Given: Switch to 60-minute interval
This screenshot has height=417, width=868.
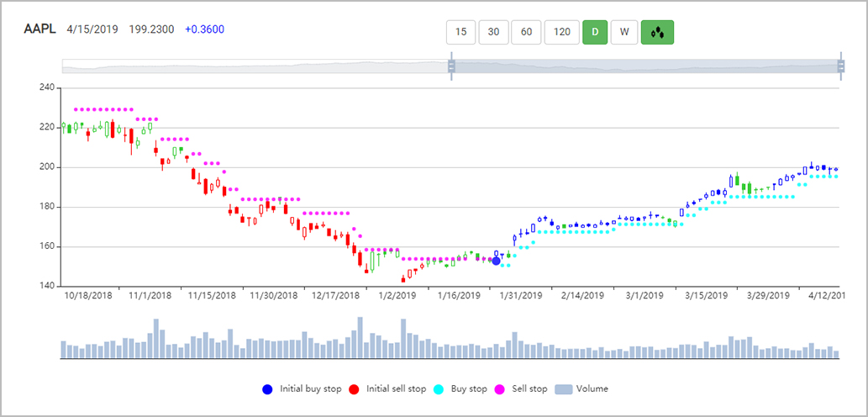Looking at the screenshot, I should click(x=527, y=33).
